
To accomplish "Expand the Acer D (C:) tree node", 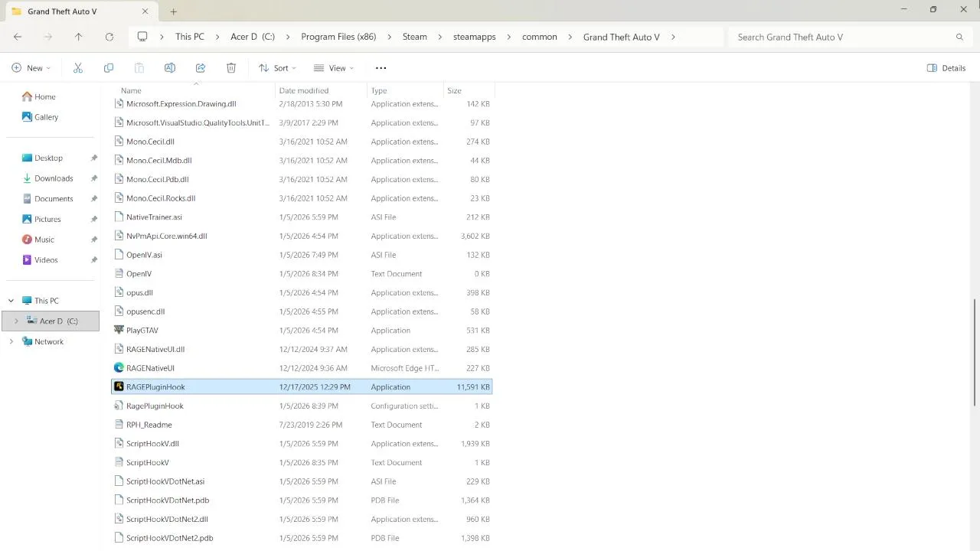I will pyautogui.click(x=16, y=321).
